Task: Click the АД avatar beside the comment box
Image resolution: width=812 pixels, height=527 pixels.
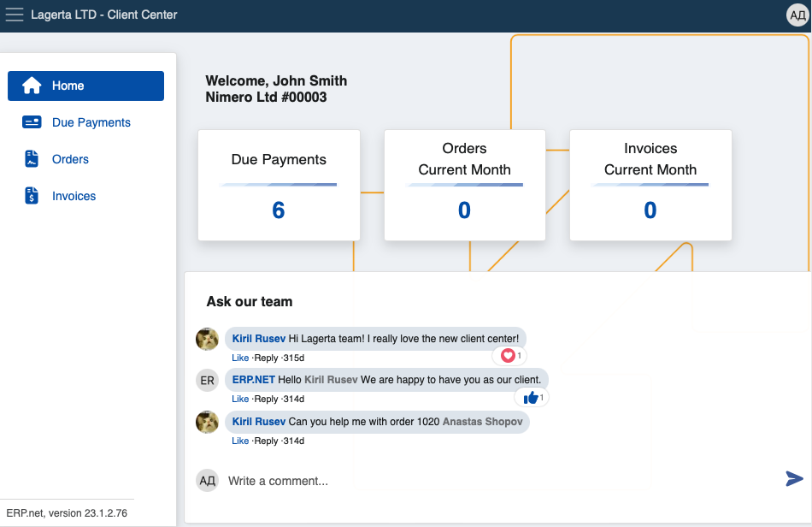Action: (207, 480)
